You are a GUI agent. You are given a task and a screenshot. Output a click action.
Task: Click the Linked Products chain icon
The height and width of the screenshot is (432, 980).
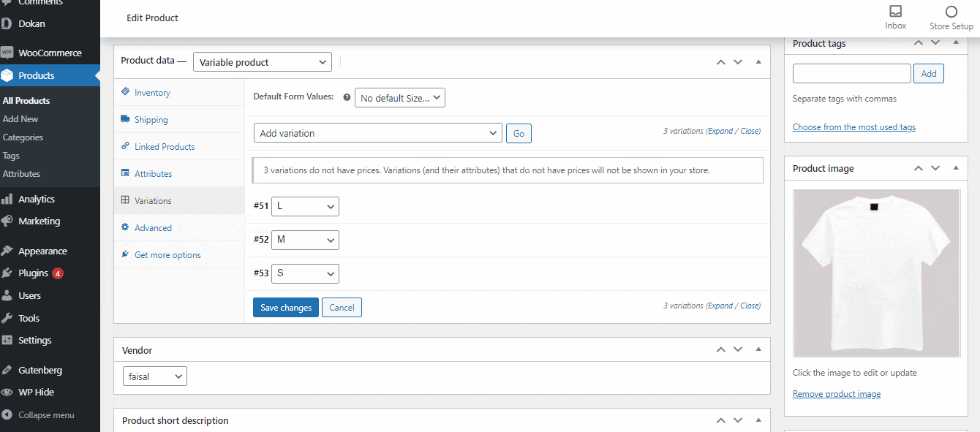click(125, 146)
